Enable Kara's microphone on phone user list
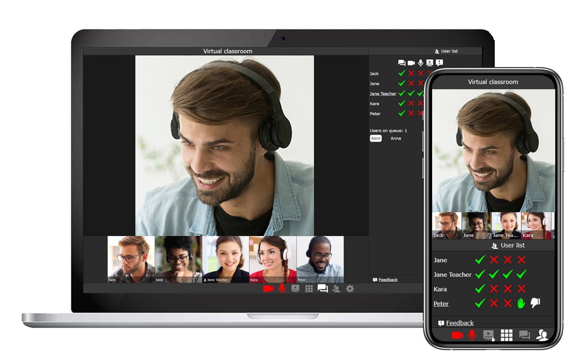The width and height of the screenshot is (588, 364). 508,289
